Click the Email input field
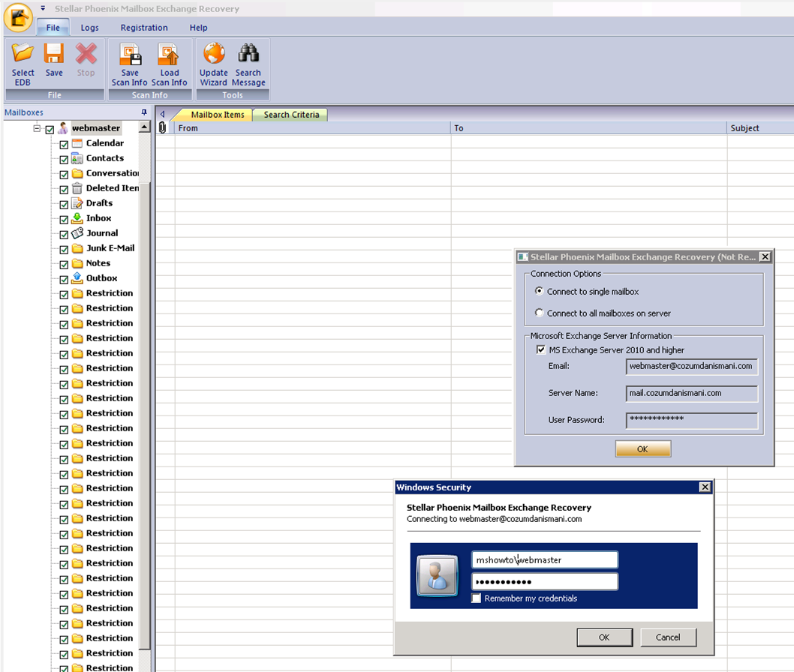The width and height of the screenshot is (794, 672). point(692,366)
